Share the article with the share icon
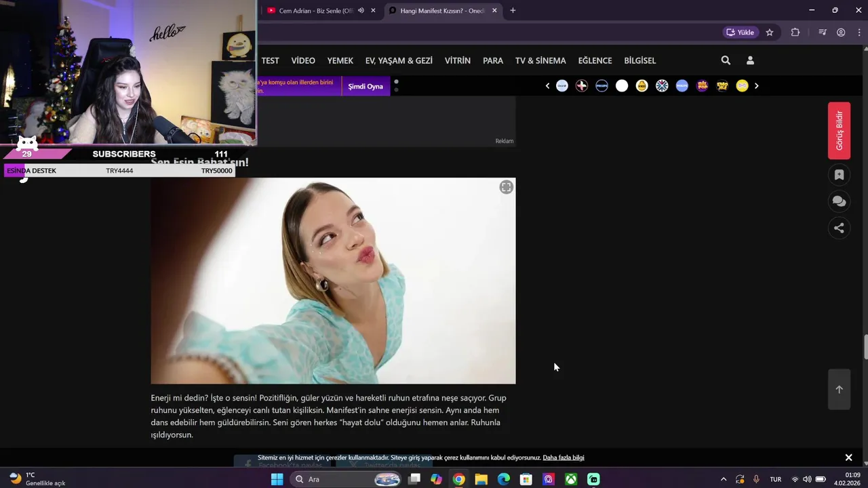Image resolution: width=868 pixels, height=488 pixels. [x=839, y=228]
